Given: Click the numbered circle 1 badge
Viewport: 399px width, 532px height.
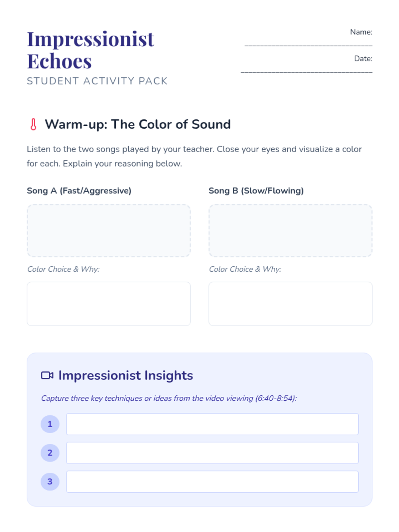Looking at the screenshot, I should tap(50, 424).
